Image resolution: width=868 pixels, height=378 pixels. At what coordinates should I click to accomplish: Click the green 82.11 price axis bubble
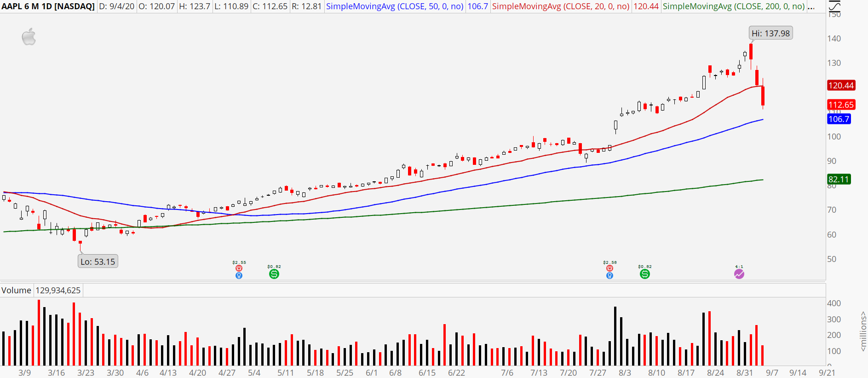click(x=839, y=179)
